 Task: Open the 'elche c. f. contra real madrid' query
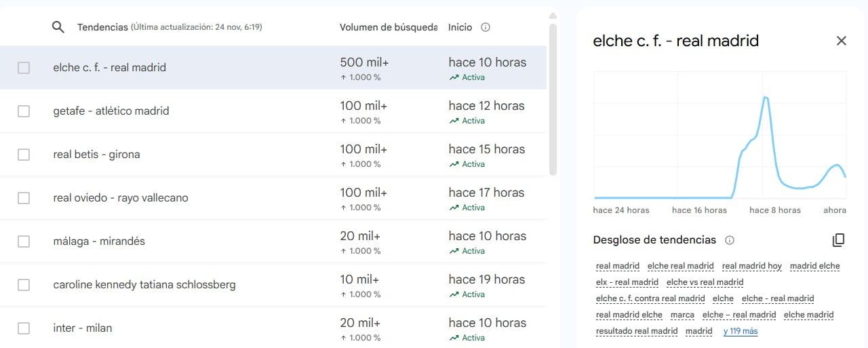point(650,298)
